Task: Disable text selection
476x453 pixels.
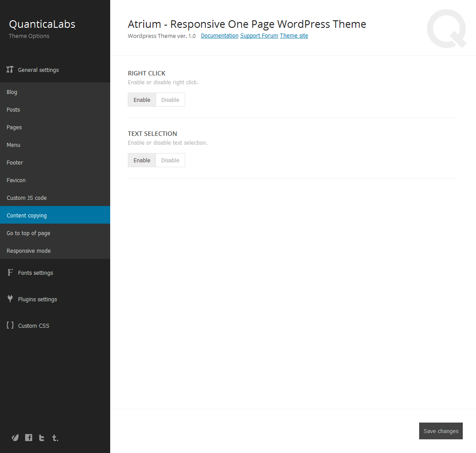Action: click(170, 161)
